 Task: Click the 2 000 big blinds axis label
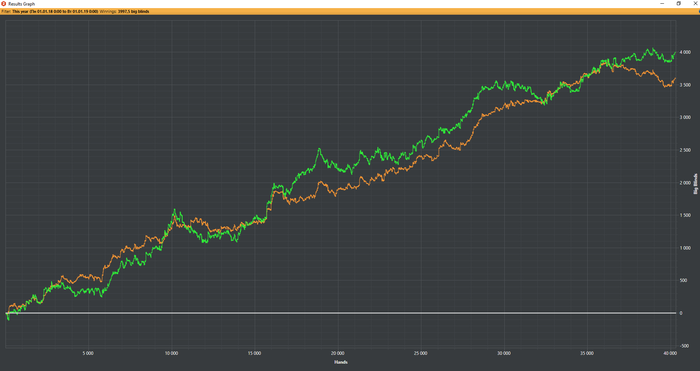[685, 183]
